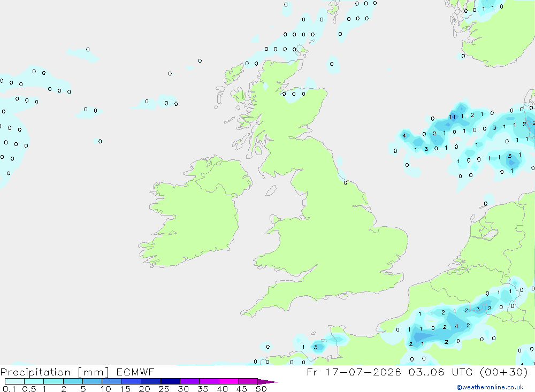Click the 35–40 mm violet legend swatch
535x392 pixels.
[x=209, y=381]
